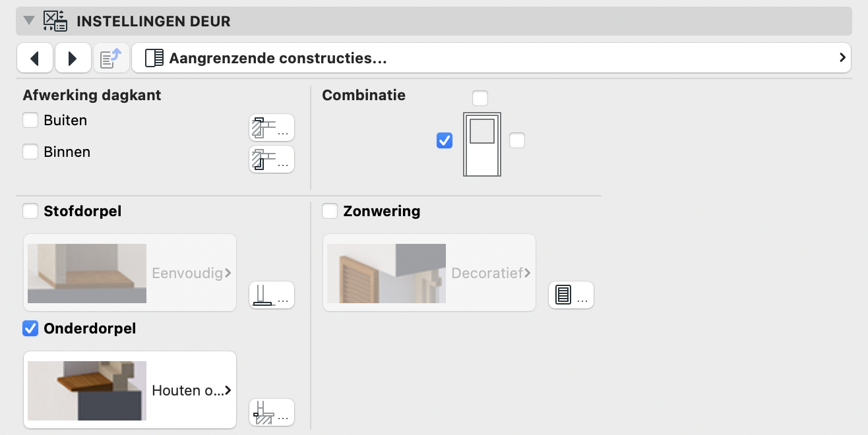Click the page list icon with blue arrow
This screenshot has width=868, height=435.
click(111, 58)
